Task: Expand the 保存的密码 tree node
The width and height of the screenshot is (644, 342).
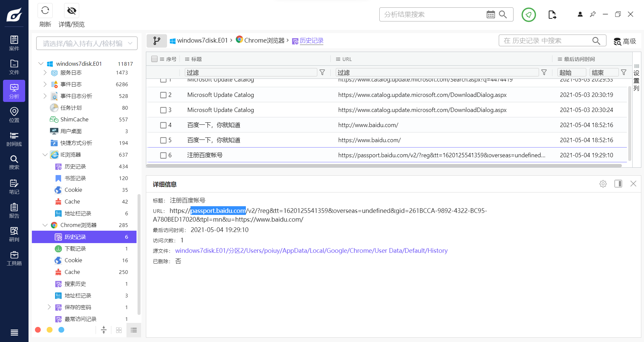Action: (49, 307)
